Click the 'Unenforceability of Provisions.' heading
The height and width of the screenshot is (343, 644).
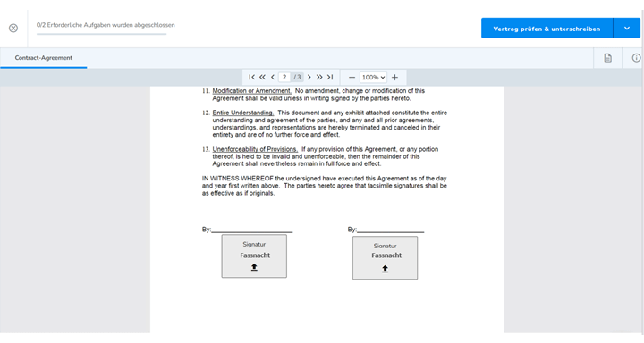(x=255, y=149)
